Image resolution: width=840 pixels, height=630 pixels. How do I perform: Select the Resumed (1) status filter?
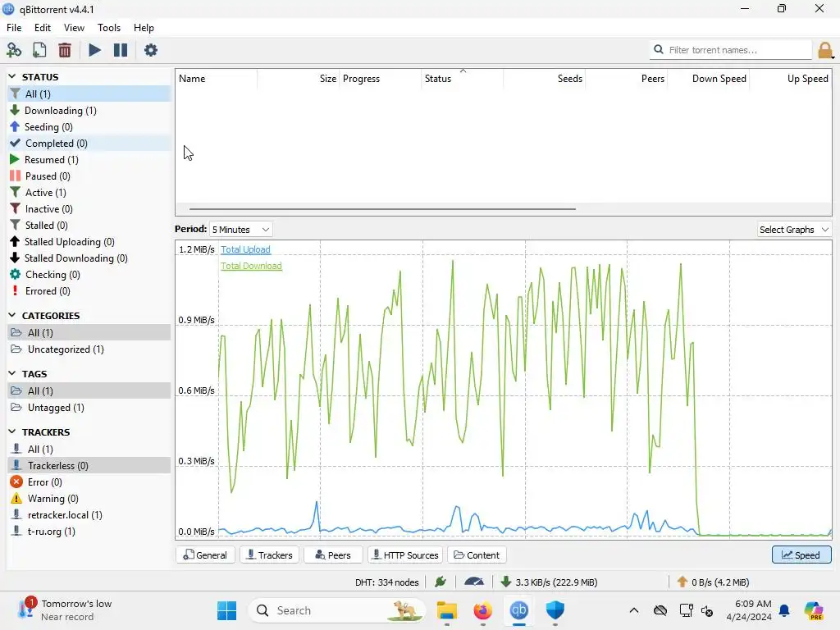pyautogui.click(x=89, y=160)
